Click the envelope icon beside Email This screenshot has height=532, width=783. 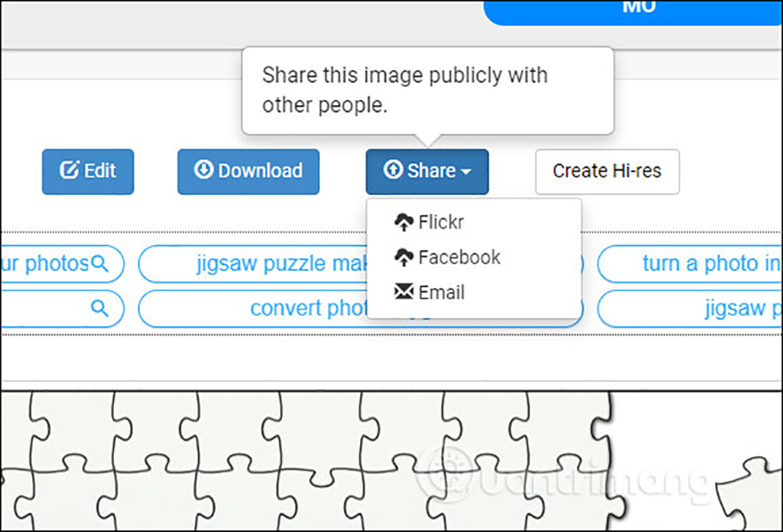[x=404, y=292]
